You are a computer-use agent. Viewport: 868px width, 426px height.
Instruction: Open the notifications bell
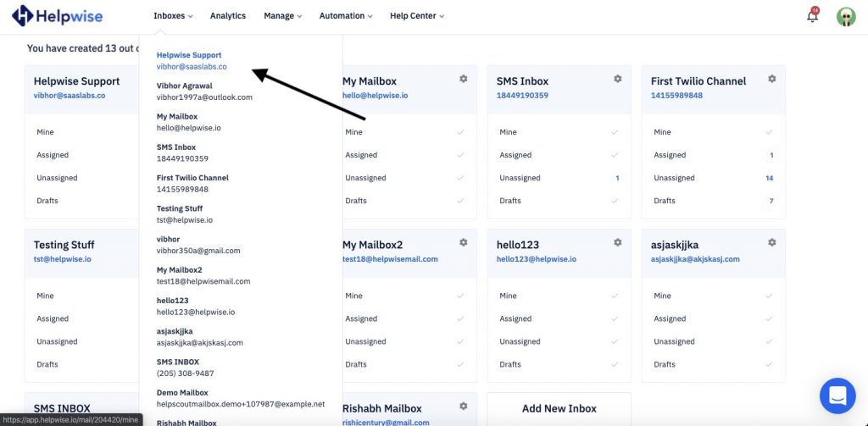pyautogui.click(x=812, y=15)
